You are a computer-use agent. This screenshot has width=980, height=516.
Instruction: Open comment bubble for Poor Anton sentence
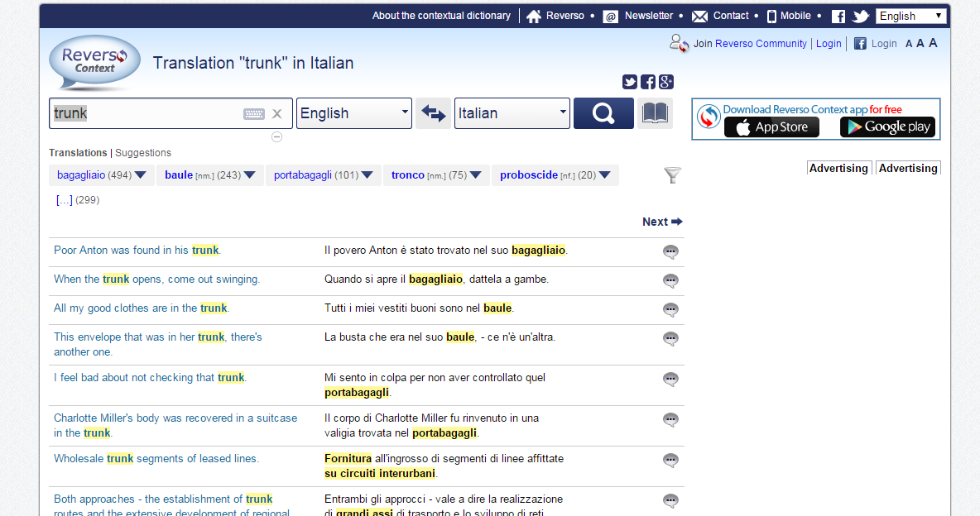671,252
